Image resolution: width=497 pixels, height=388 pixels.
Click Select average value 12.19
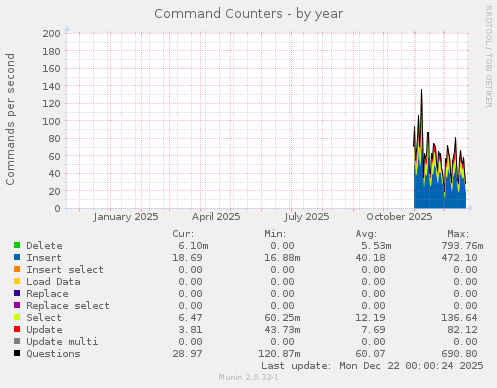pos(370,318)
